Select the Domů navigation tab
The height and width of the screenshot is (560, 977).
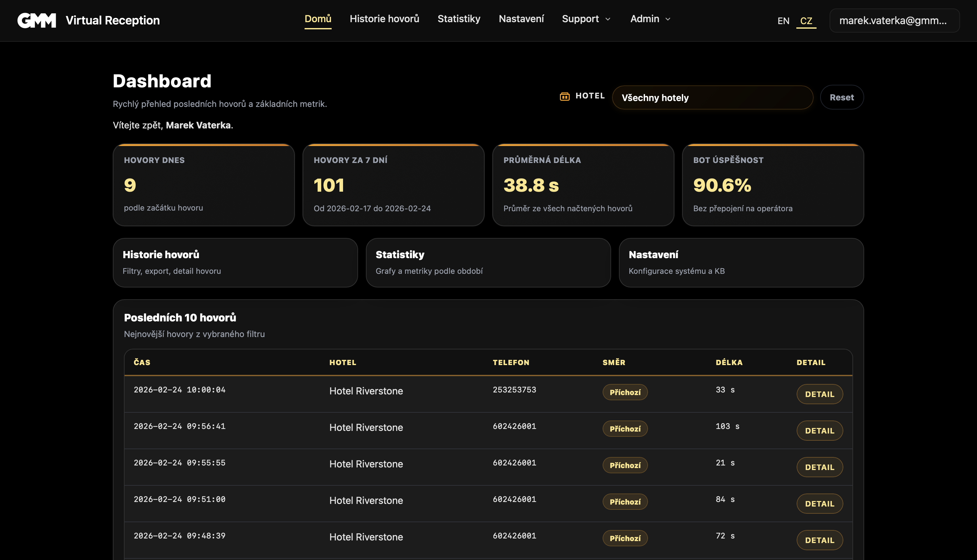pyautogui.click(x=318, y=19)
